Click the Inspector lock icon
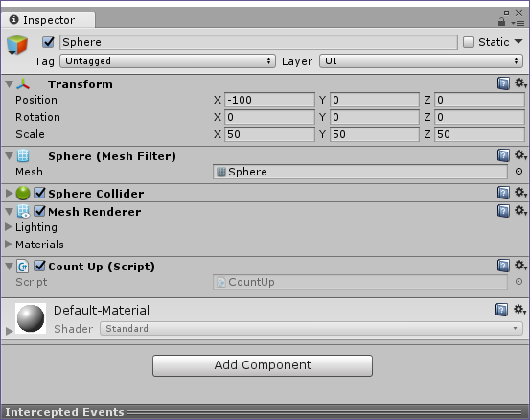The width and height of the screenshot is (530, 420). coord(501,22)
